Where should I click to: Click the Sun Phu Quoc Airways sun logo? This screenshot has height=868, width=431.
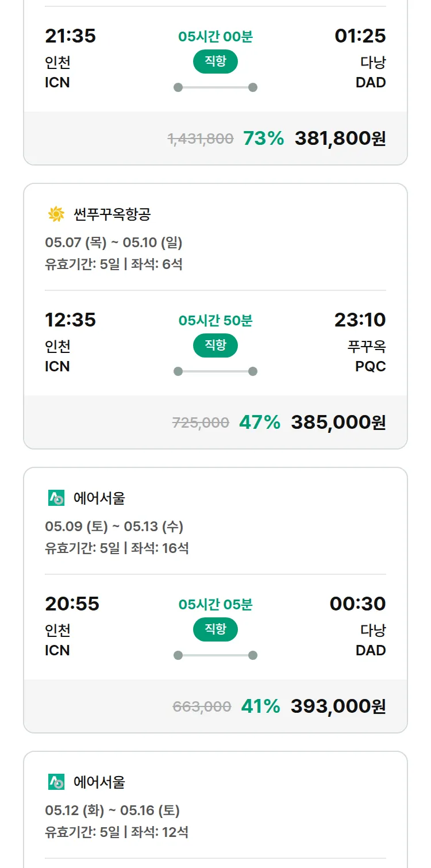pos(56,215)
